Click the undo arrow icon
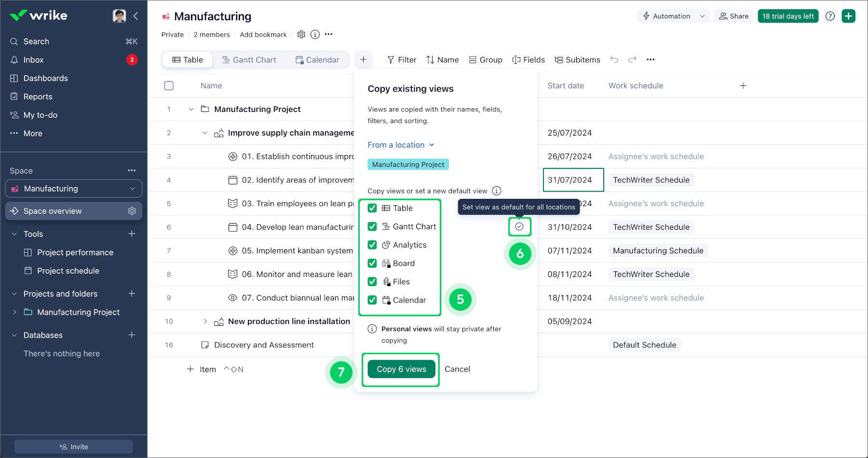The height and width of the screenshot is (458, 868). (614, 60)
